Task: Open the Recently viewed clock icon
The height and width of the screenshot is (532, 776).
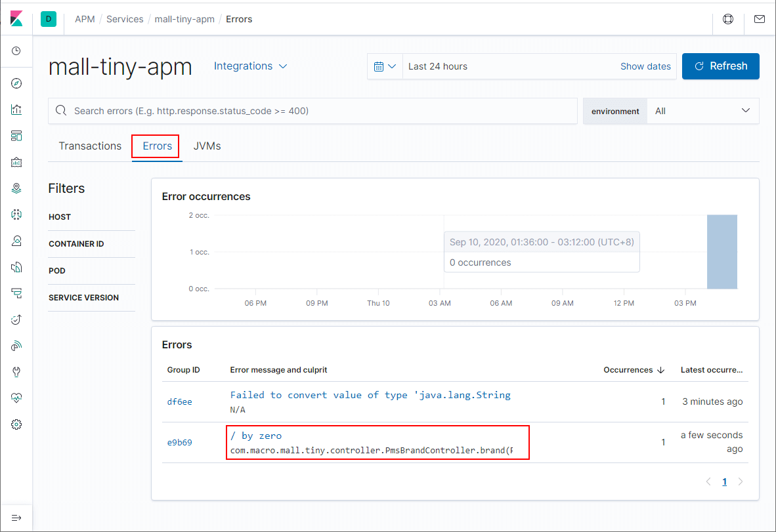Action: [16, 51]
